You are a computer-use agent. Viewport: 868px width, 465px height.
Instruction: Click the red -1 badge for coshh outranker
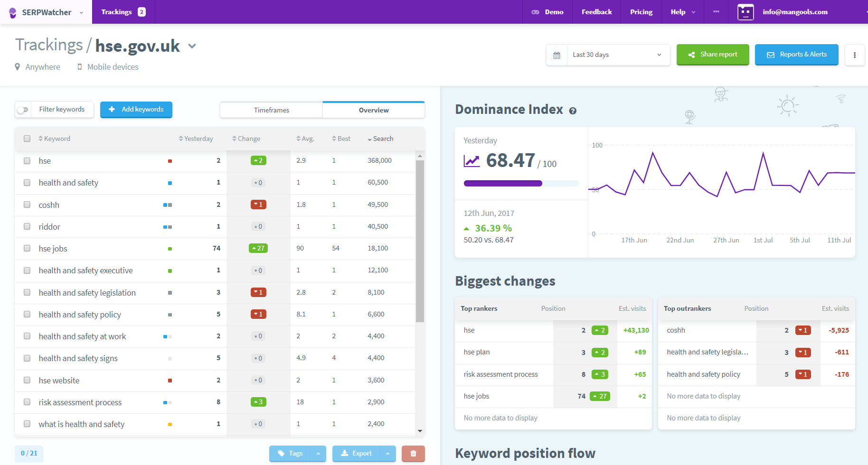click(803, 330)
